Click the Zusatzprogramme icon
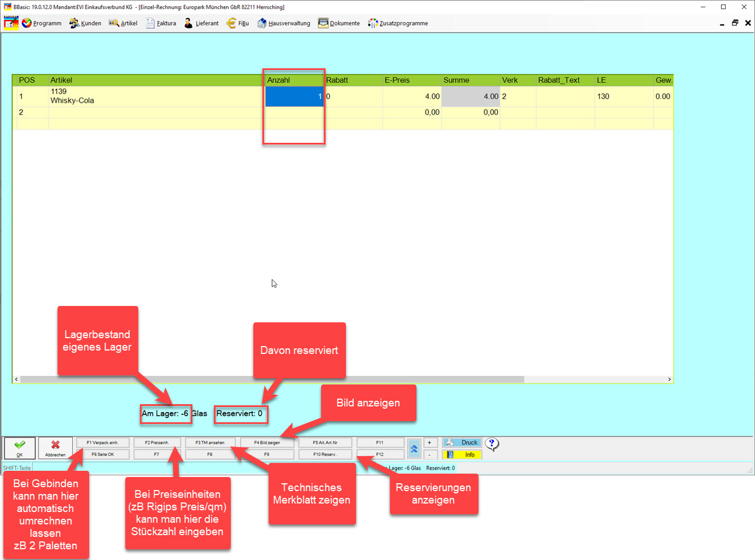This screenshot has width=755, height=560. click(373, 23)
